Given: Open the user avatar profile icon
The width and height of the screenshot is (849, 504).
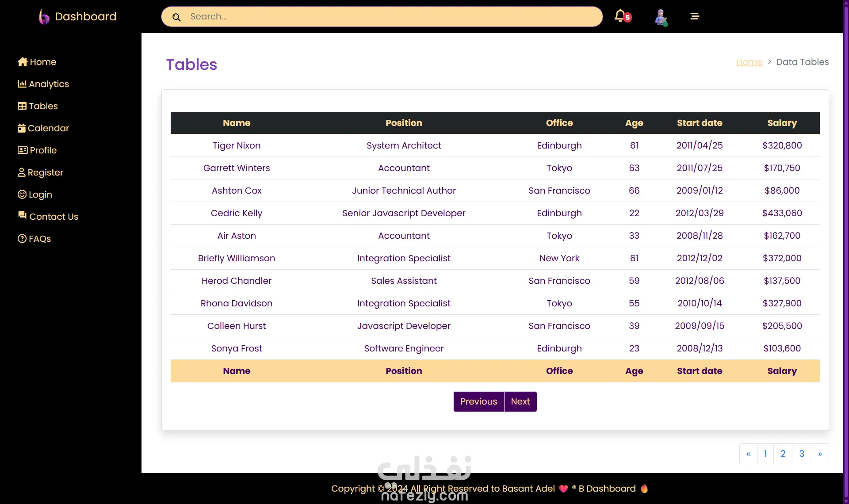Looking at the screenshot, I should [x=661, y=17].
